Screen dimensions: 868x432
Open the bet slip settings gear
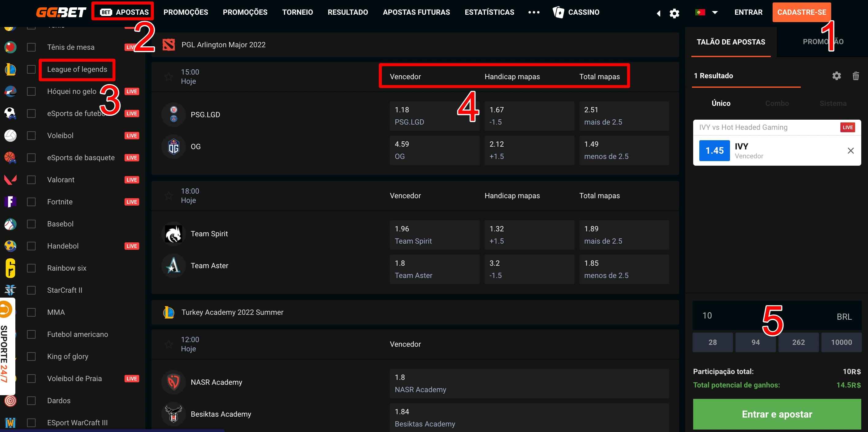click(836, 75)
